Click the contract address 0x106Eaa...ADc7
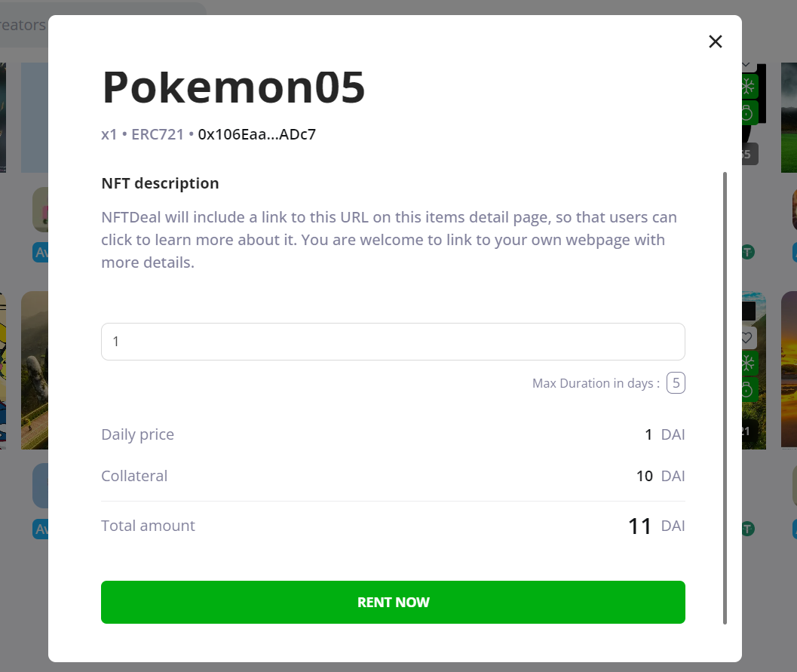The width and height of the screenshot is (797, 672). [x=256, y=135]
